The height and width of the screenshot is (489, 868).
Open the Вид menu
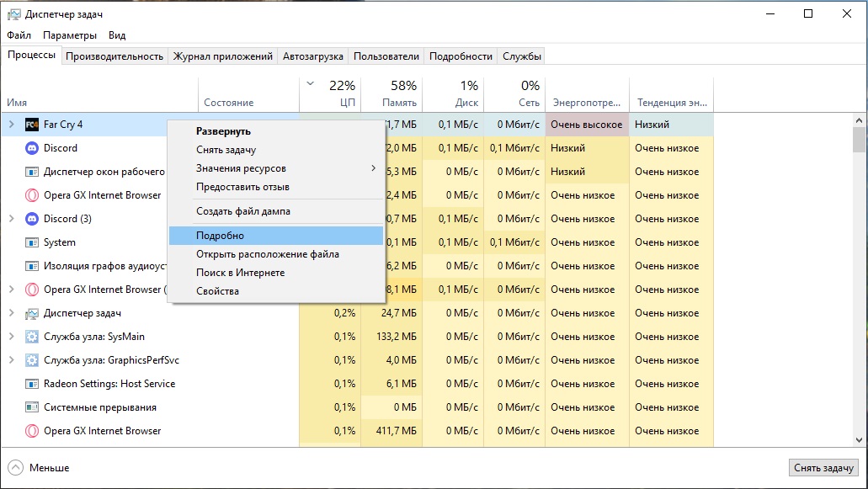(x=117, y=35)
